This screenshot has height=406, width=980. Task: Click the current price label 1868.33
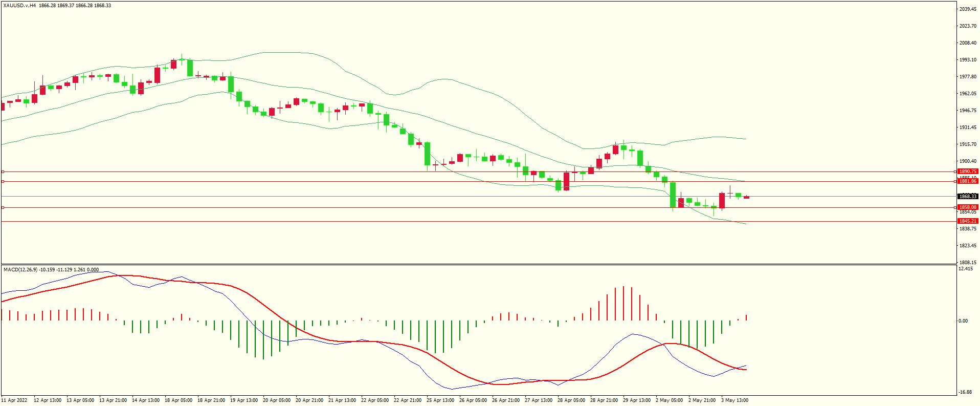click(x=968, y=196)
